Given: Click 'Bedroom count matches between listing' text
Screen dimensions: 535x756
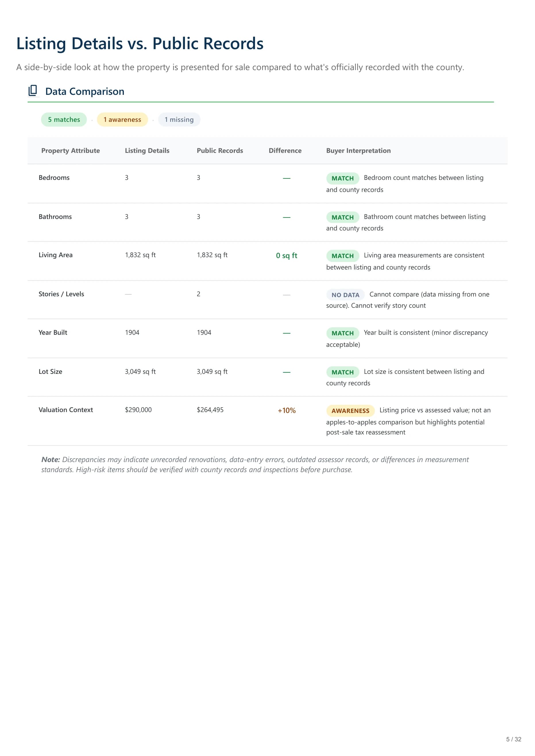Looking at the screenshot, I should point(424,178).
